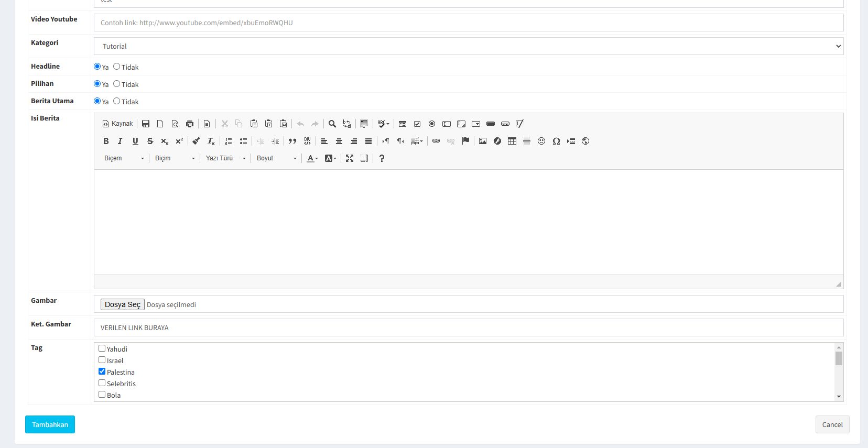This screenshot has height=448, width=868.
Task: Check the Yahudi tag checkbox
Action: click(102, 348)
